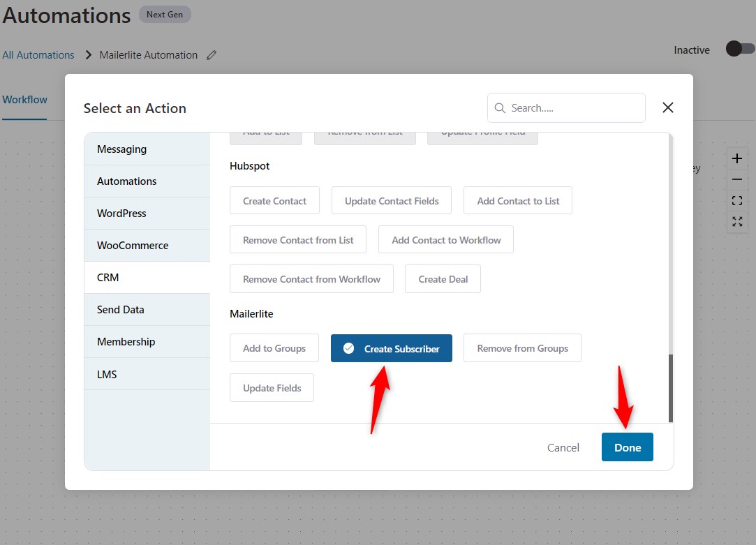This screenshot has height=545, width=756.
Task: Switch to the Workflow tab
Action: pos(24,100)
